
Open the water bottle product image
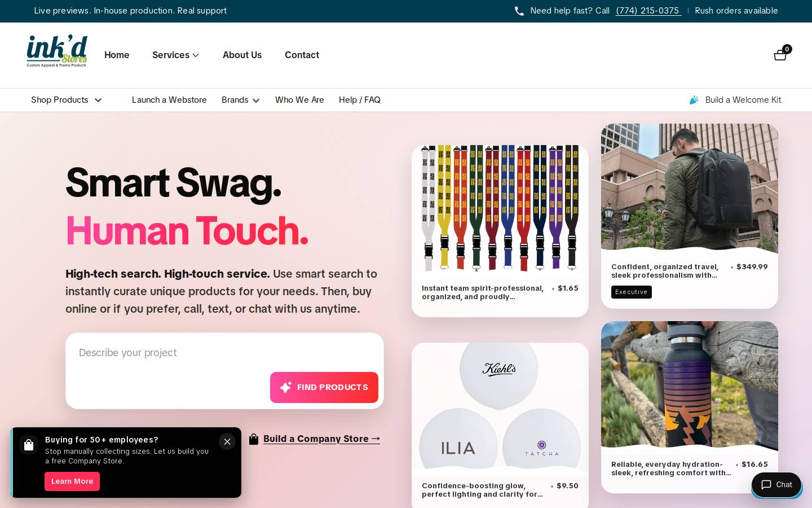(690, 385)
